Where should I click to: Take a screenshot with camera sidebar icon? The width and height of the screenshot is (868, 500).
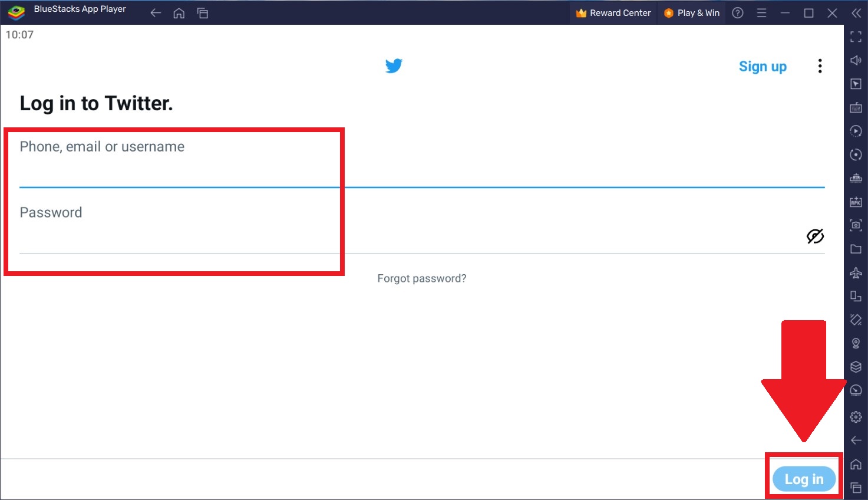point(856,225)
